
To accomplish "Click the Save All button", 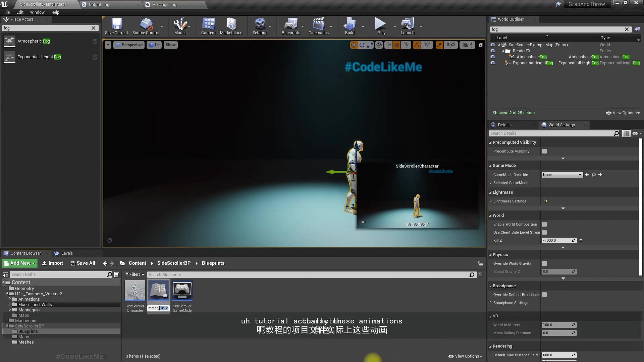I will (83, 263).
